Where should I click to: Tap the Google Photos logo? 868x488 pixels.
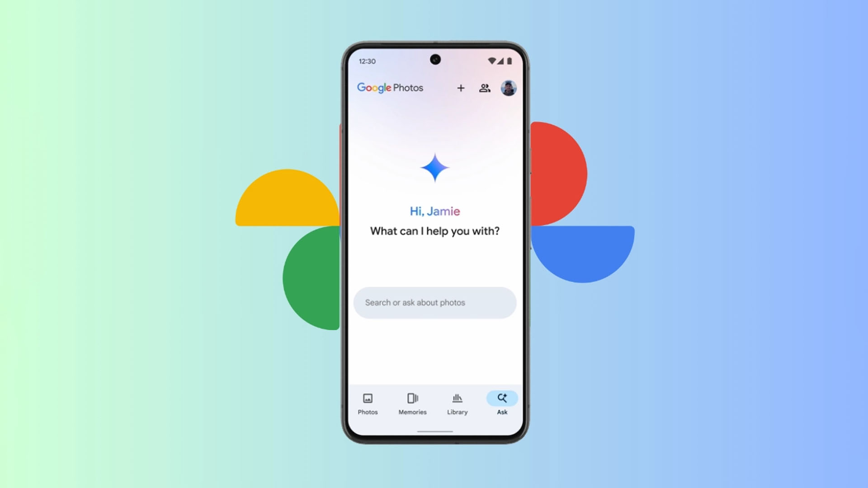[x=390, y=88]
